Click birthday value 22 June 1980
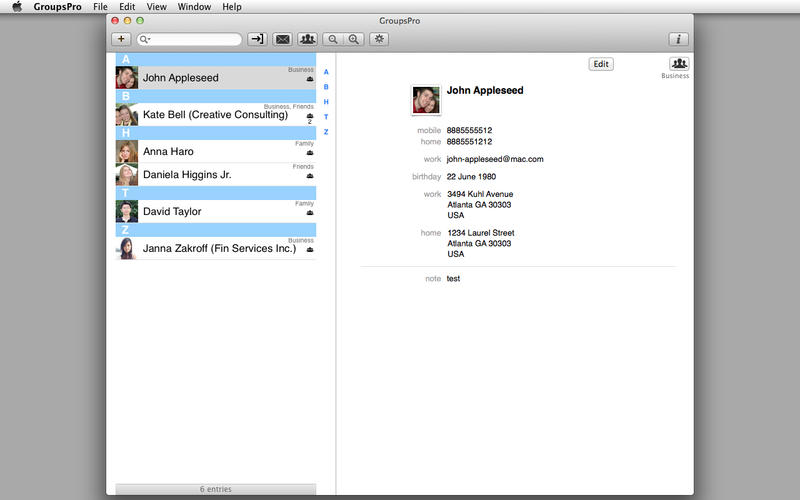Screen dimensions: 800x500 click(x=471, y=177)
